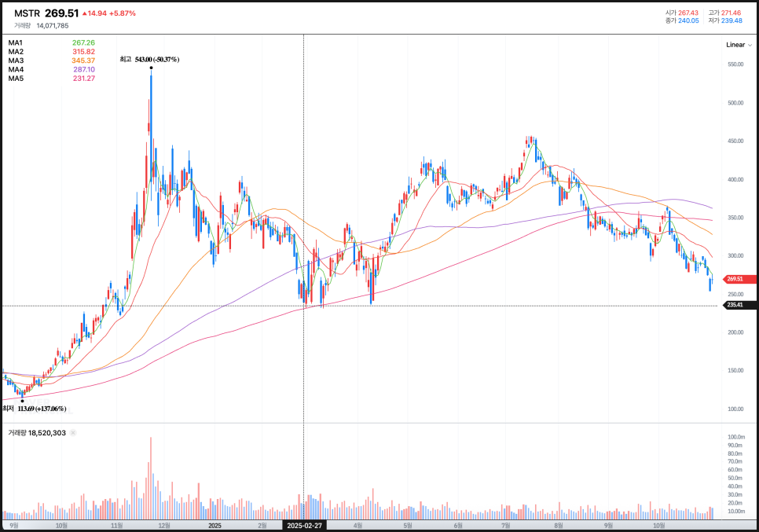
Task: Click the 100.0m volume axis label
Action: click(735, 437)
